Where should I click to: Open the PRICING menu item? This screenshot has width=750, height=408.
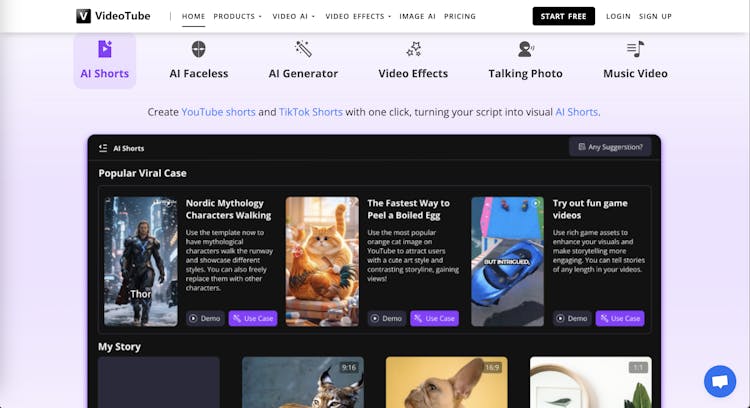point(460,16)
